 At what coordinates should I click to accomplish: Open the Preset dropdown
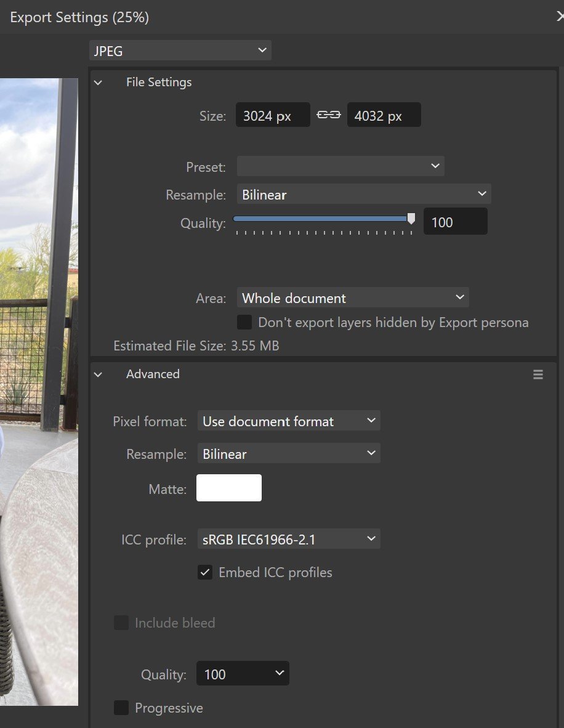pyautogui.click(x=340, y=166)
